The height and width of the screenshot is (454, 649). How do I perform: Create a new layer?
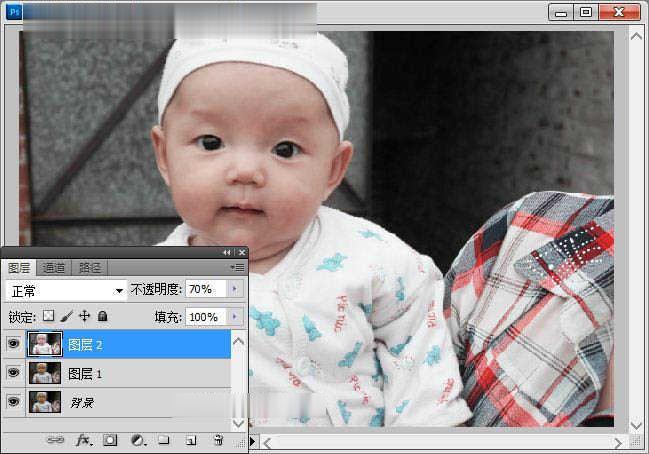coord(191,440)
